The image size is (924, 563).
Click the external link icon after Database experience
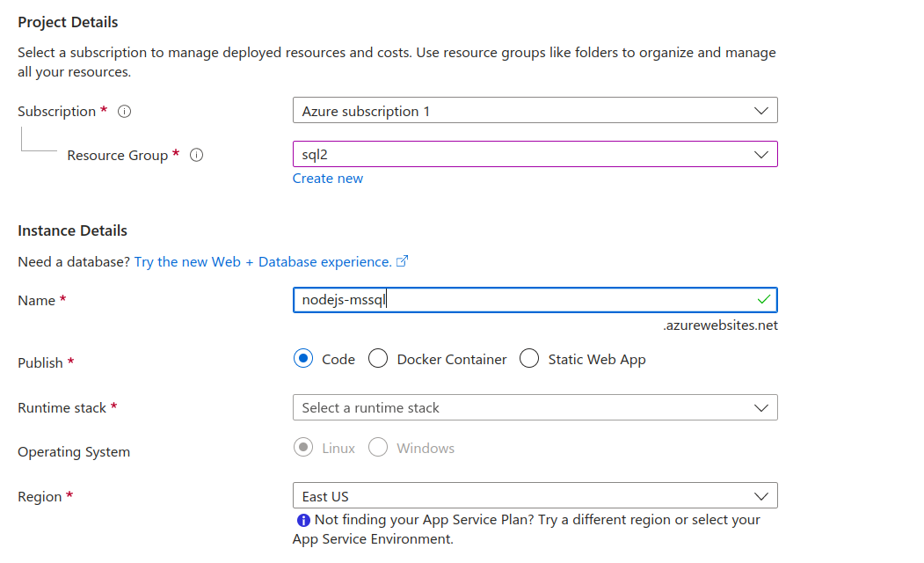403,261
